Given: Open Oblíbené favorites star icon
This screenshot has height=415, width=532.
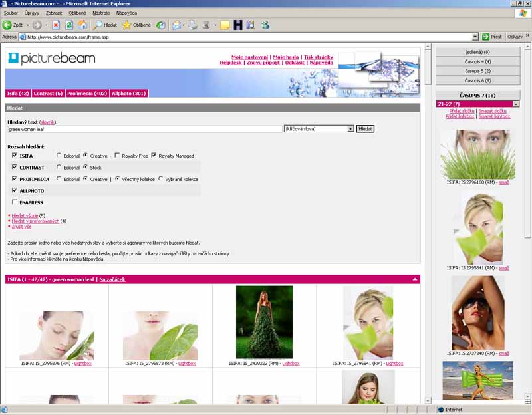Looking at the screenshot, I should [126, 25].
